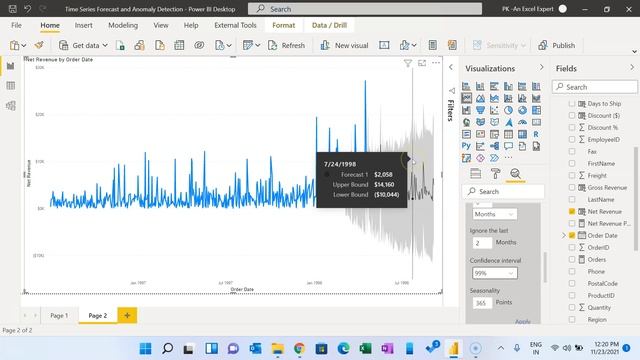Click the Text box ribbon icon

(x=384, y=45)
